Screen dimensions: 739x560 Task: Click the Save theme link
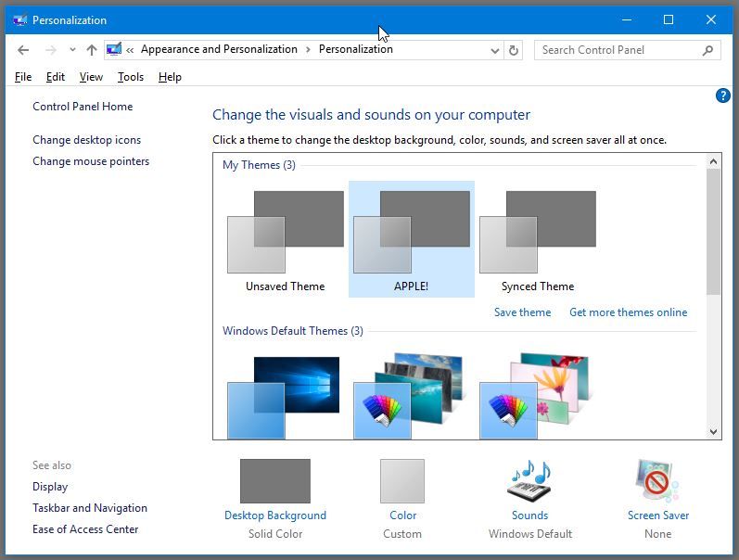(522, 312)
